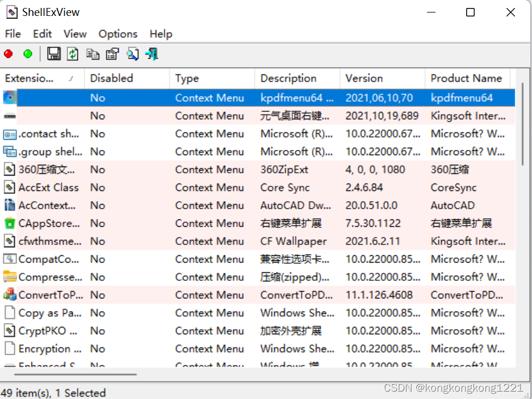Sort by Type column header
532x399 pixels.
pyautogui.click(x=212, y=78)
